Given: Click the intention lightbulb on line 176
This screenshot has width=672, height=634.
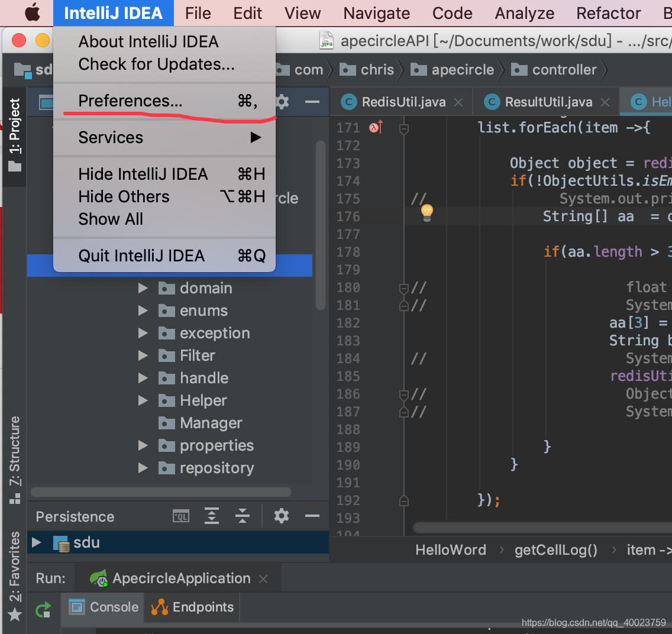Looking at the screenshot, I should coord(427,212).
